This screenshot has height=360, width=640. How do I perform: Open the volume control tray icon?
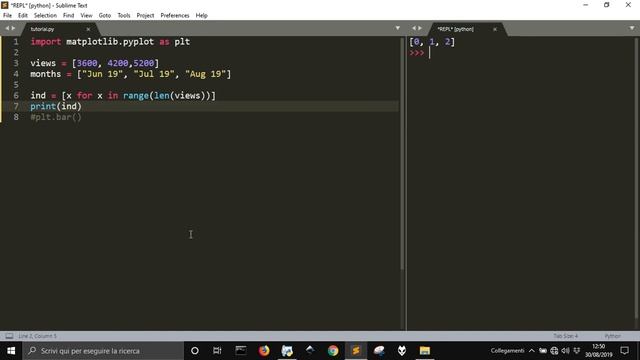point(565,351)
